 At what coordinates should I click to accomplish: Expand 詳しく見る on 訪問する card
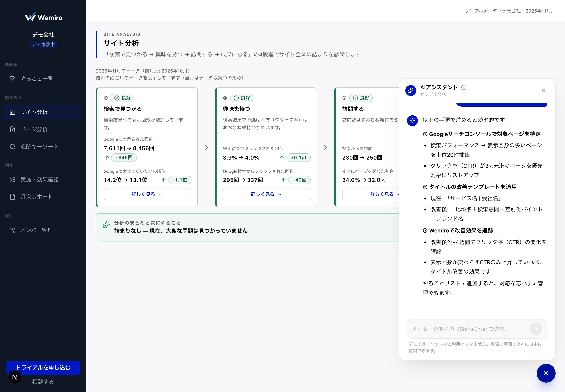371,194
